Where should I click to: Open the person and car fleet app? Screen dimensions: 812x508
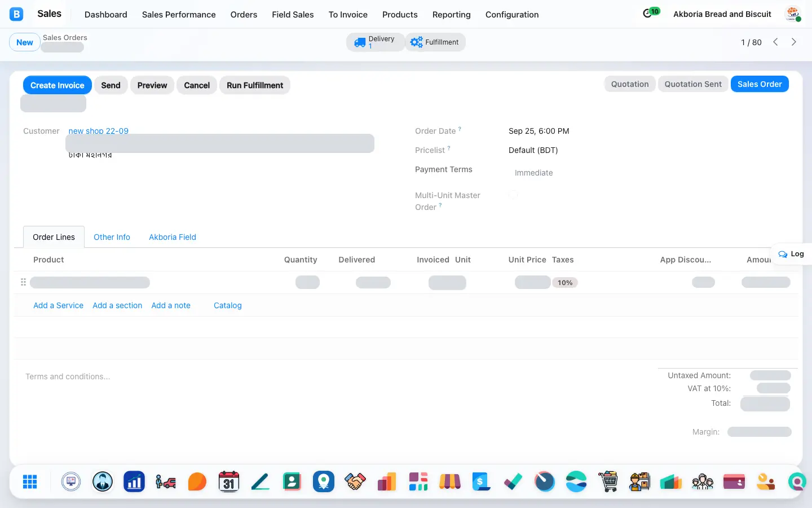click(166, 481)
